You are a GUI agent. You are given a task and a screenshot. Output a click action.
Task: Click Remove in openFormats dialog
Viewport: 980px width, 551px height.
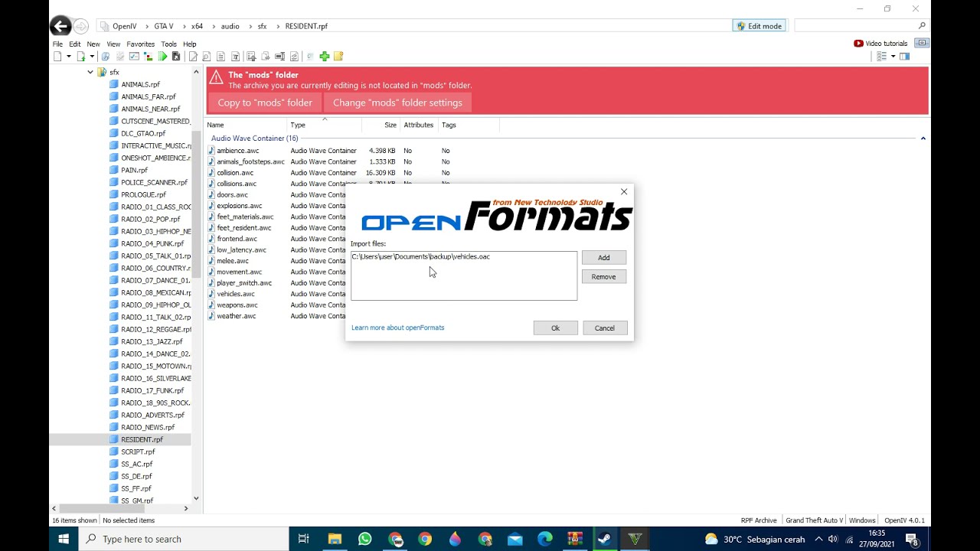pos(604,277)
